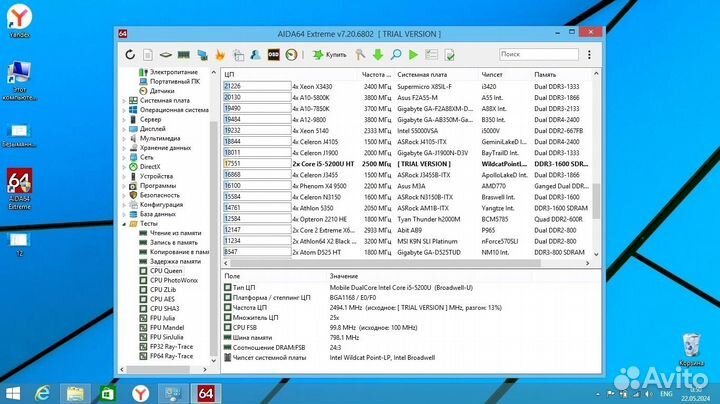Viewport: 720px width, 404px height.
Task: Start benchmark with green play icon
Action: pyautogui.click(x=413, y=55)
